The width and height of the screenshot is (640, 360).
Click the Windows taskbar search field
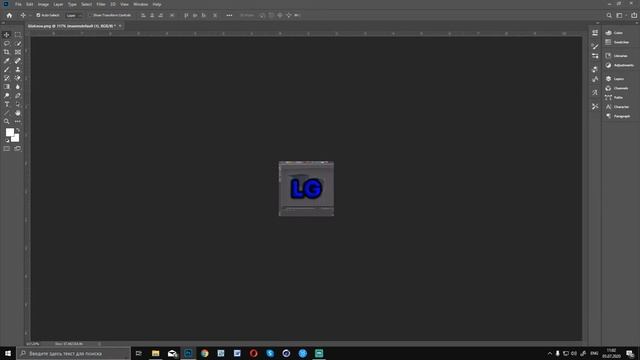point(73,353)
